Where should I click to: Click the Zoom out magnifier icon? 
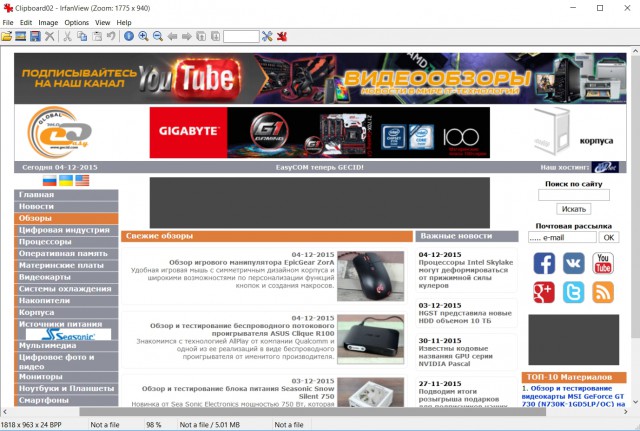158,36
